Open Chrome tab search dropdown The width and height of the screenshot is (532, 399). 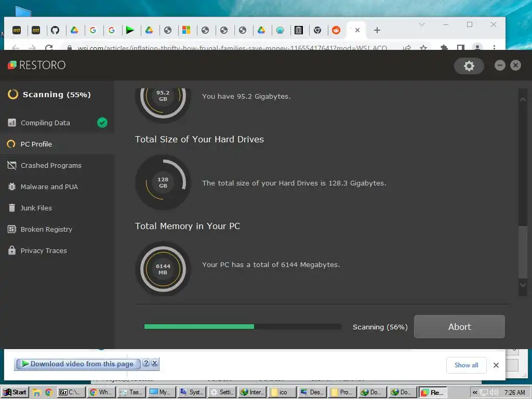(x=422, y=24)
